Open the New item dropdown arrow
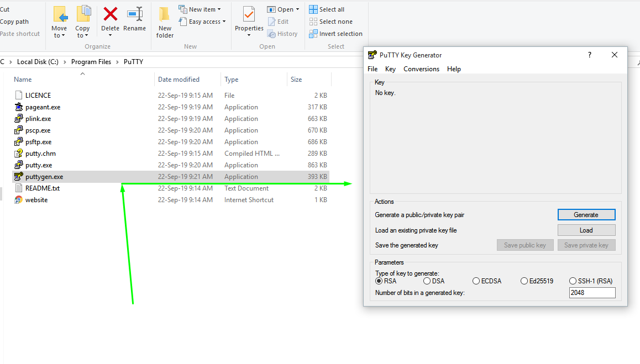640x364 pixels. [x=219, y=9]
